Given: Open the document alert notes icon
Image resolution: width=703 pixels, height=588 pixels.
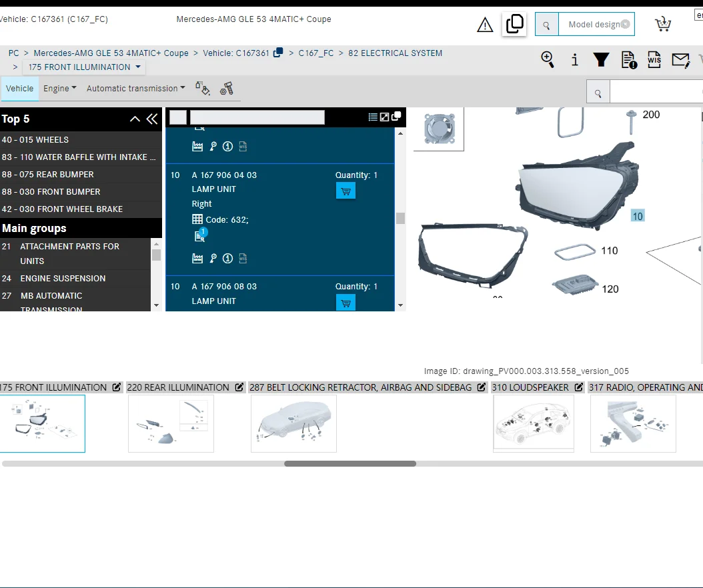Looking at the screenshot, I should (628, 60).
